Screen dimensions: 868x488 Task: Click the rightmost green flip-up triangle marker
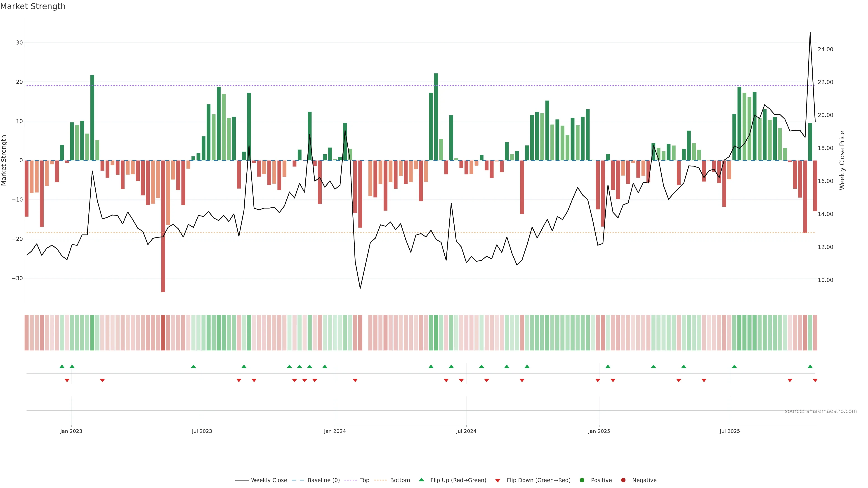(810, 366)
